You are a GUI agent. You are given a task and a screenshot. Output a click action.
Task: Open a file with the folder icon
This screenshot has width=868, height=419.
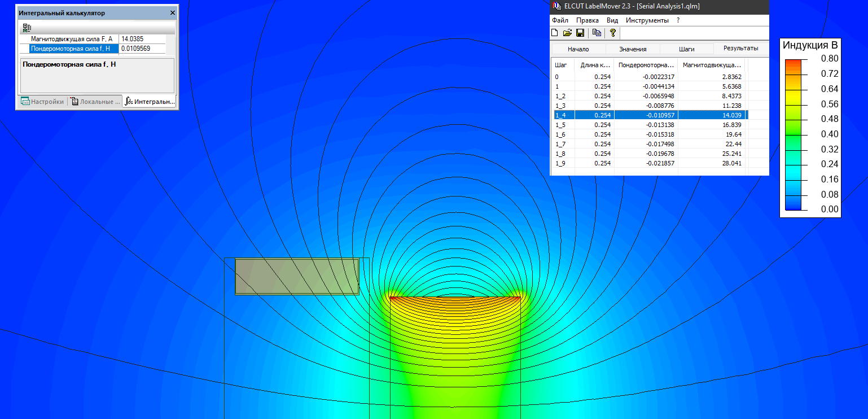[568, 33]
